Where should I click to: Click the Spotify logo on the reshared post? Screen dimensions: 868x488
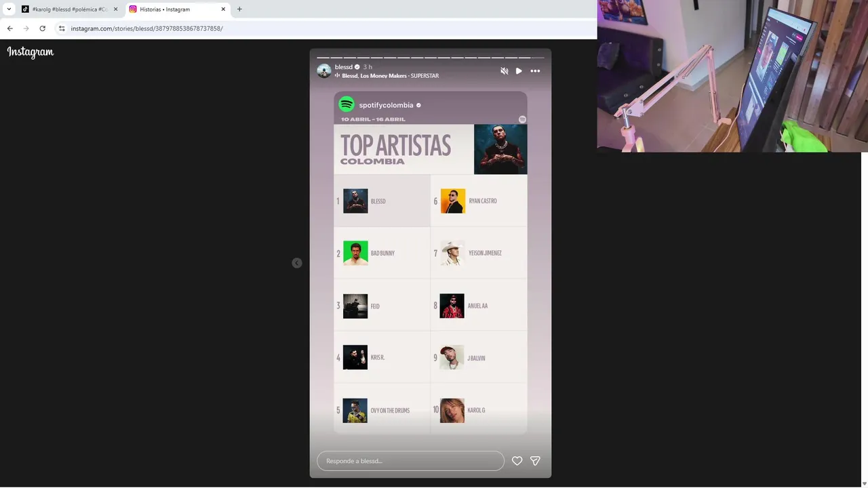pos(347,104)
